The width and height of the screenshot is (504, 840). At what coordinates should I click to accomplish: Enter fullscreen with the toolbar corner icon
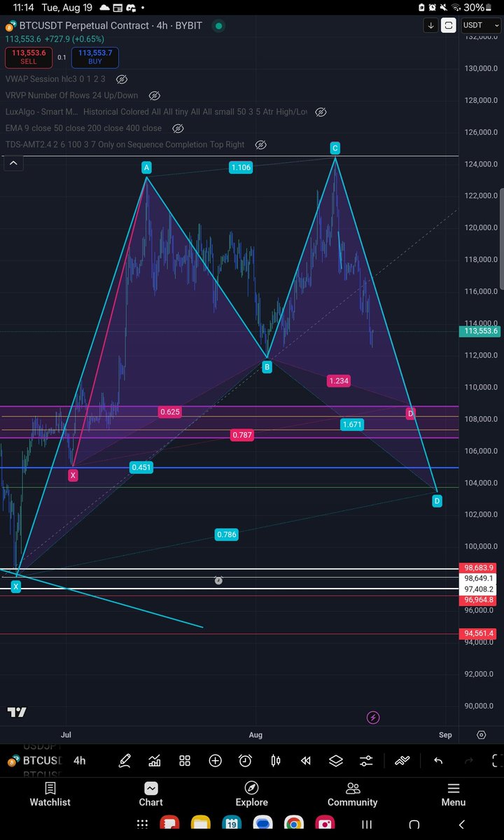point(498,760)
